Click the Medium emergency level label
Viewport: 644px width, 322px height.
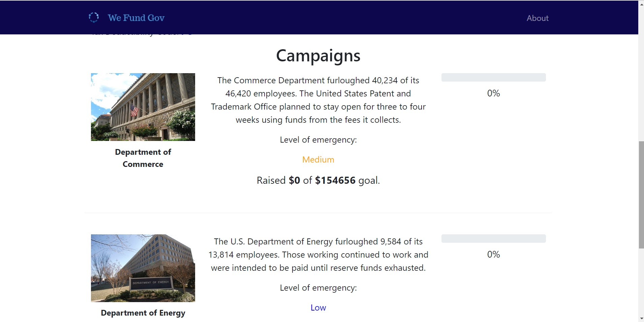[318, 159]
